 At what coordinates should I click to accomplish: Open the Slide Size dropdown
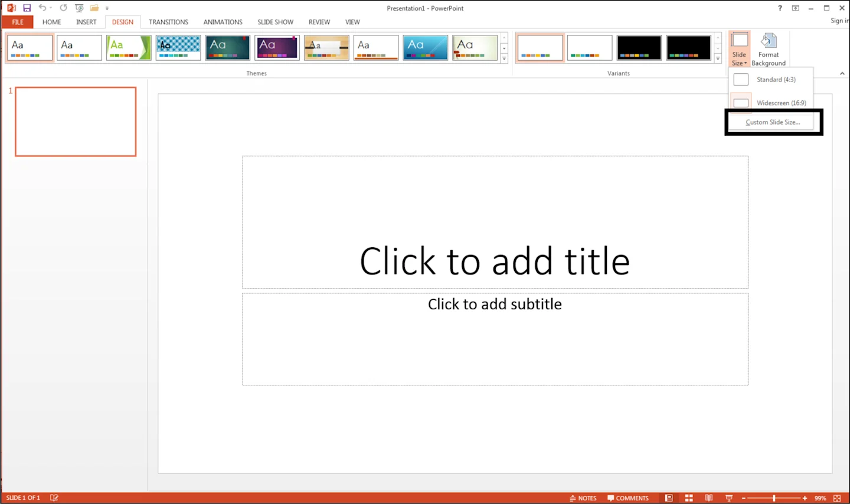click(x=739, y=48)
